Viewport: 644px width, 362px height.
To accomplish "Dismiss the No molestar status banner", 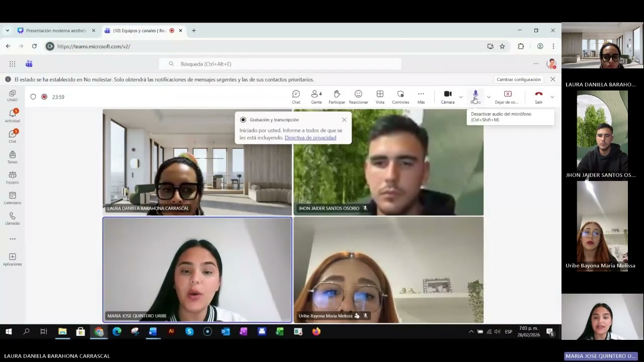I will [552, 79].
